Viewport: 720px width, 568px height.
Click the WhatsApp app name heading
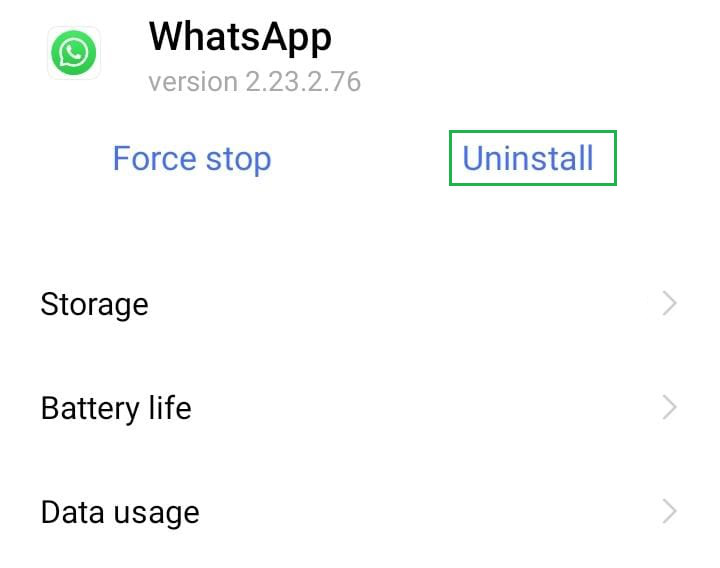[x=240, y=38]
